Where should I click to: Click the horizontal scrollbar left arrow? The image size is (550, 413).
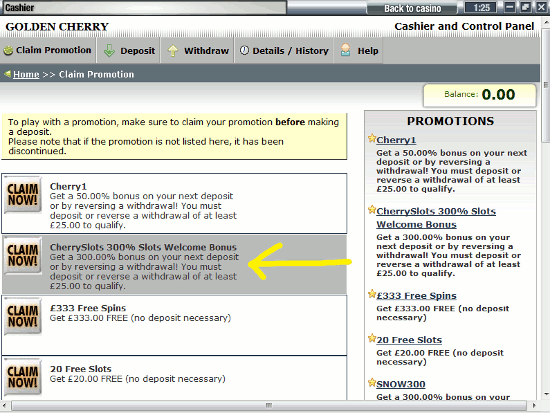[x=5, y=406]
